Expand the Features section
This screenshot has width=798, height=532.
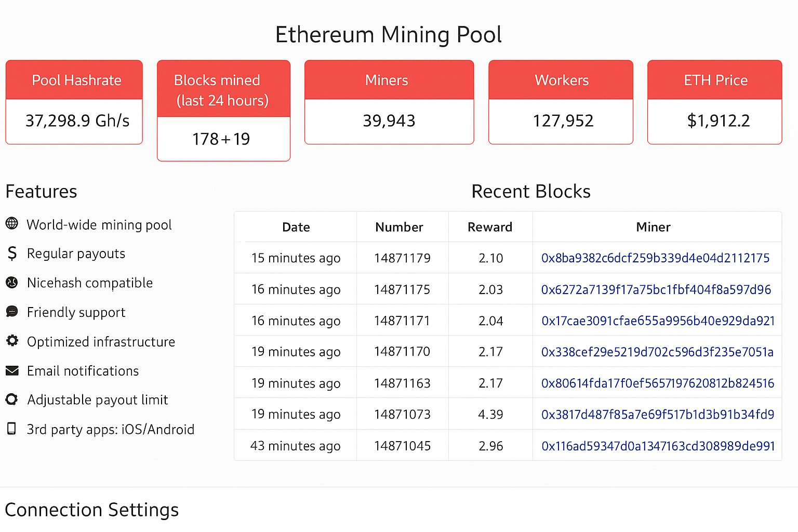(41, 191)
